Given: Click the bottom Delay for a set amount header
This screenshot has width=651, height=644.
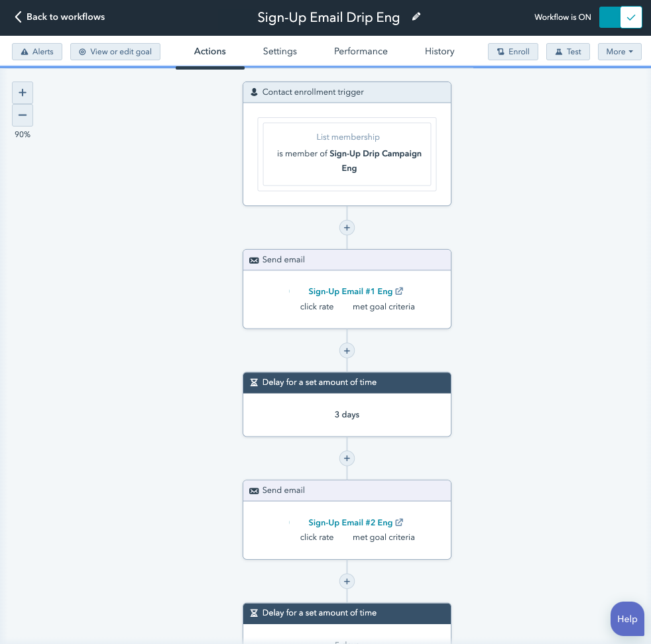Looking at the screenshot, I should 347,614.
